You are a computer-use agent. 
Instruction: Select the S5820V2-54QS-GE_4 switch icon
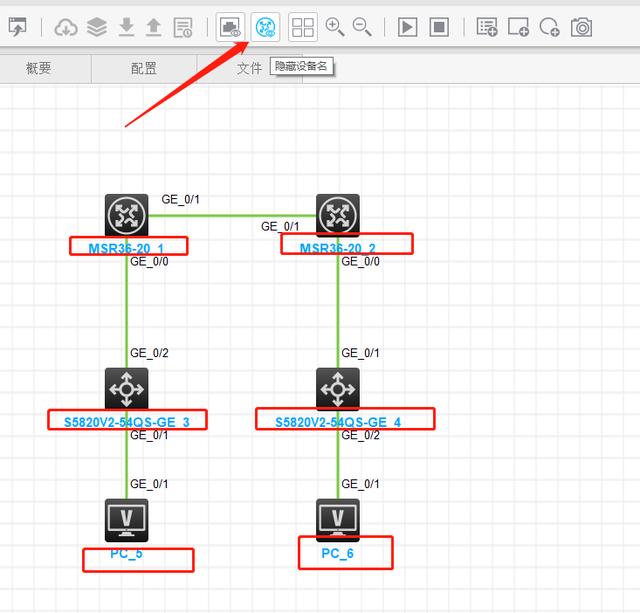(338, 389)
